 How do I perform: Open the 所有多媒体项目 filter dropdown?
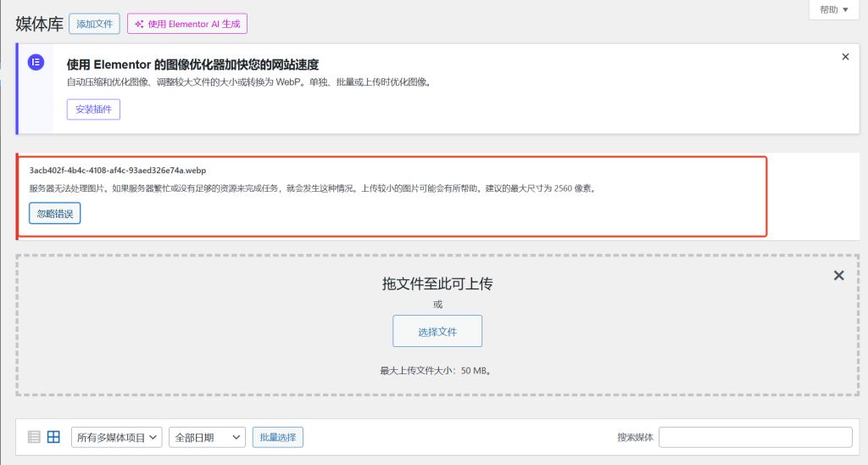pyautogui.click(x=117, y=438)
